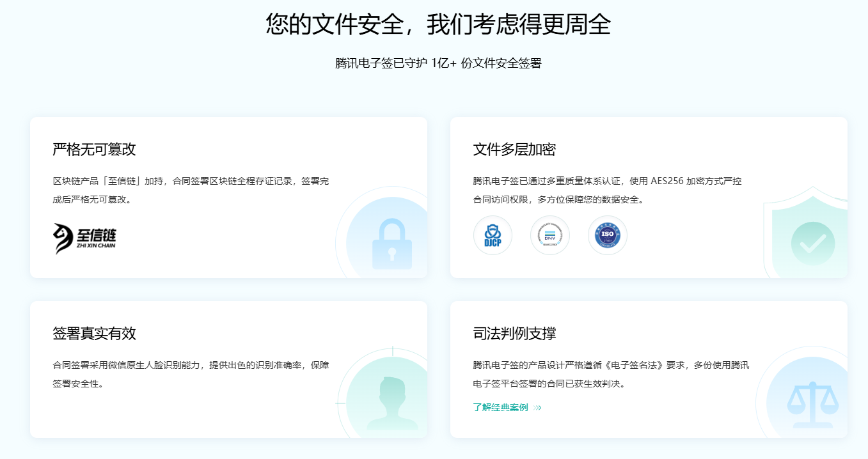Image resolution: width=868 pixels, height=459 pixels.
Task: Click the WeChat face recognition description text
Action: 191,374
